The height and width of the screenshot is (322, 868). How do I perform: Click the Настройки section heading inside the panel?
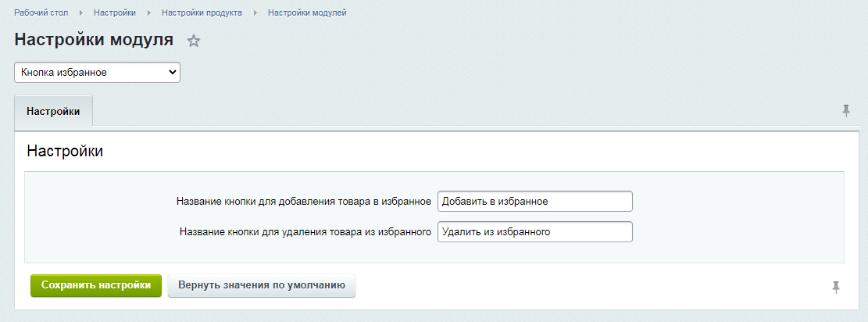[65, 152]
